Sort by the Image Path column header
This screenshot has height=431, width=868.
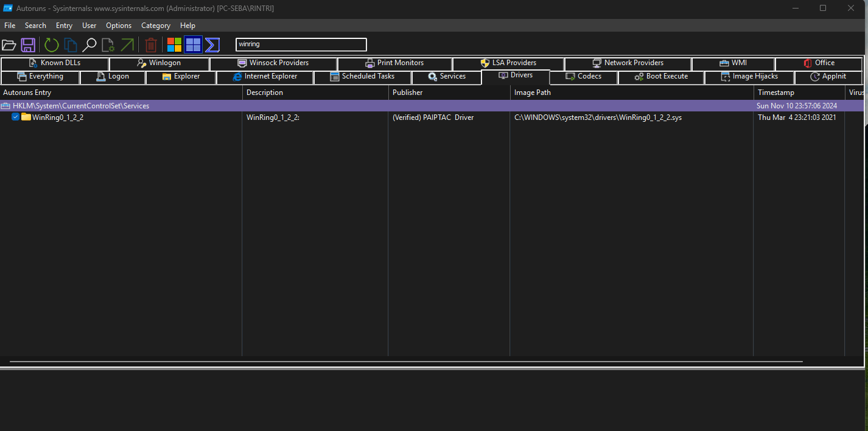632,93
